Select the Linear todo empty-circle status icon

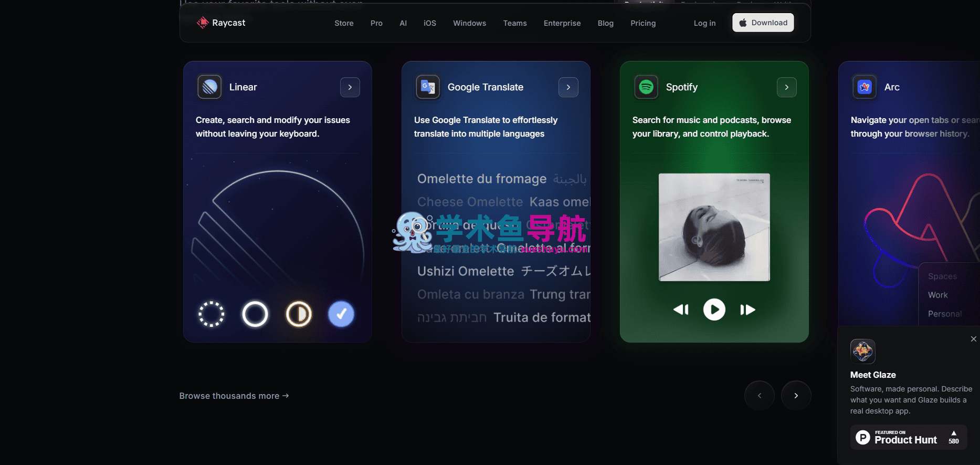(255, 314)
